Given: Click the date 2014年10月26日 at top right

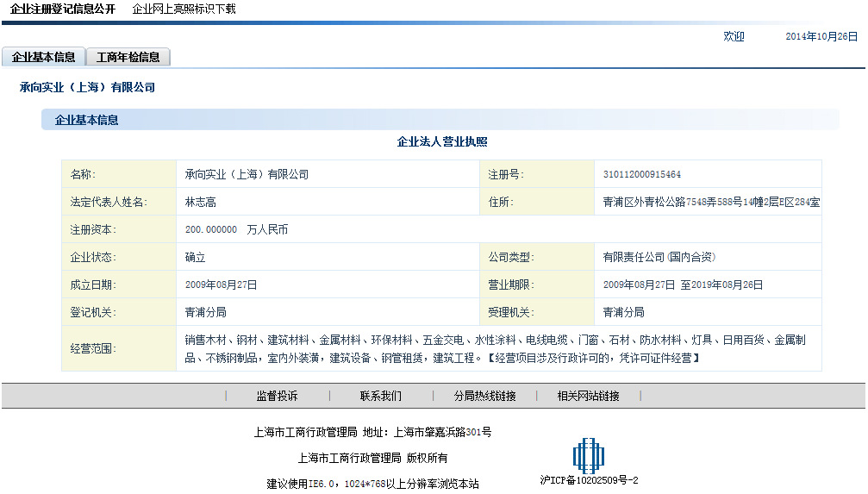Looking at the screenshot, I should click(821, 37).
